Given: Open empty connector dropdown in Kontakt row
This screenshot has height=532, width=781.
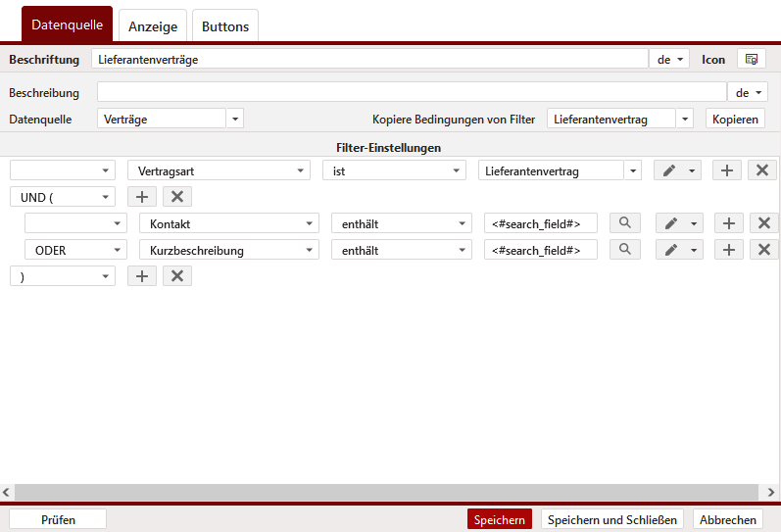Looking at the screenshot, I should [75, 223].
